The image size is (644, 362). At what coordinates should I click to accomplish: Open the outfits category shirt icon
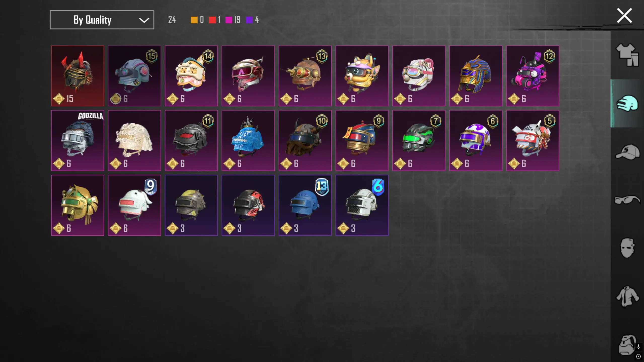tap(627, 55)
